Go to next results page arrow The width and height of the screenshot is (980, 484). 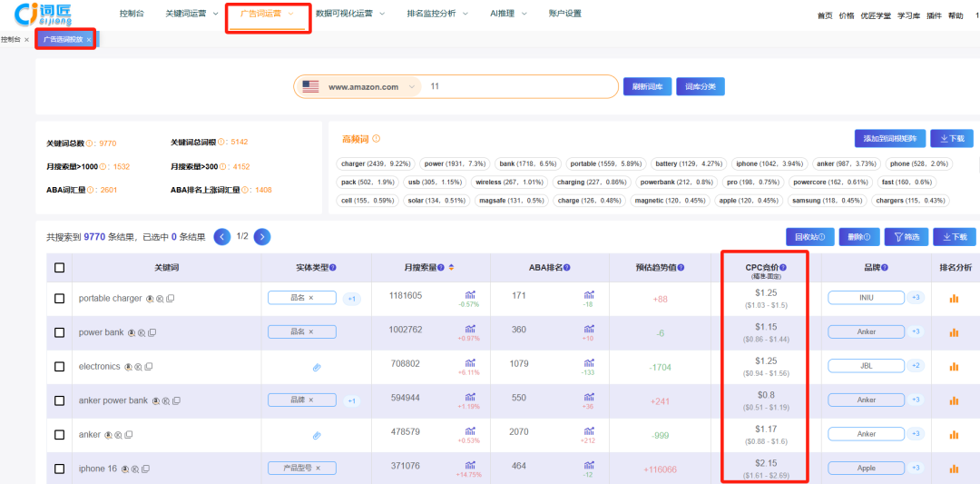[x=262, y=237]
